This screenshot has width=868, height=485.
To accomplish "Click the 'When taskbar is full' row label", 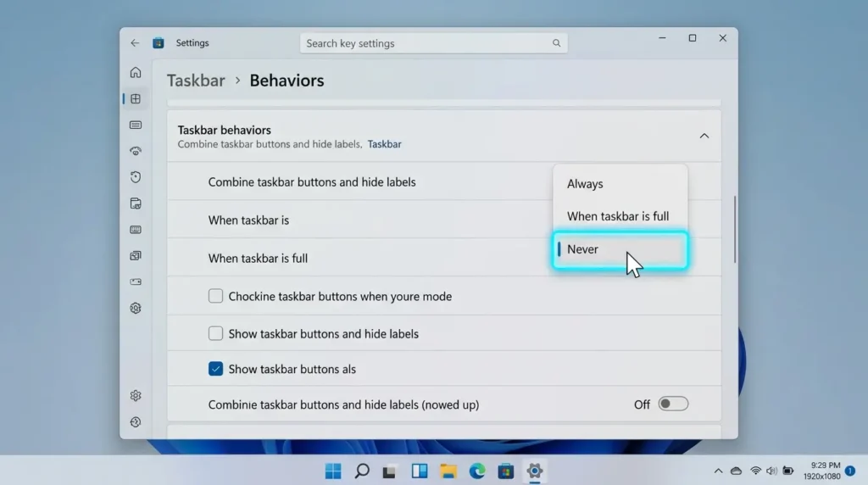I will click(258, 259).
